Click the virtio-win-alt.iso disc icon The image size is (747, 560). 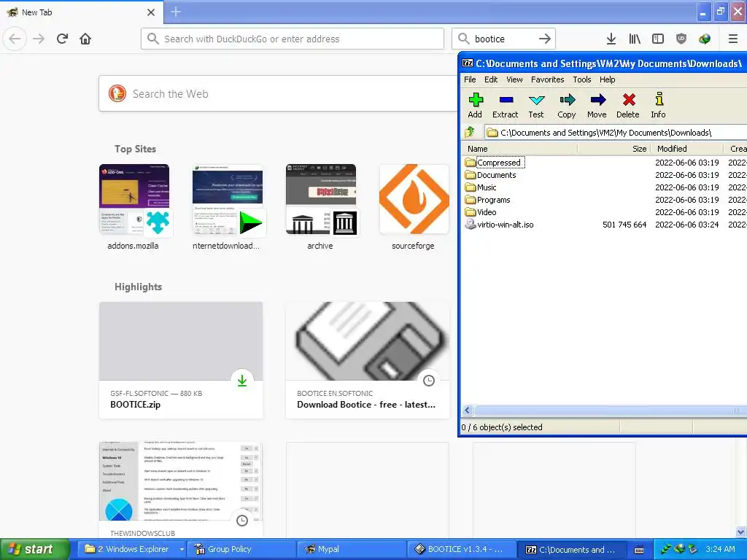pyautogui.click(x=471, y=225)
